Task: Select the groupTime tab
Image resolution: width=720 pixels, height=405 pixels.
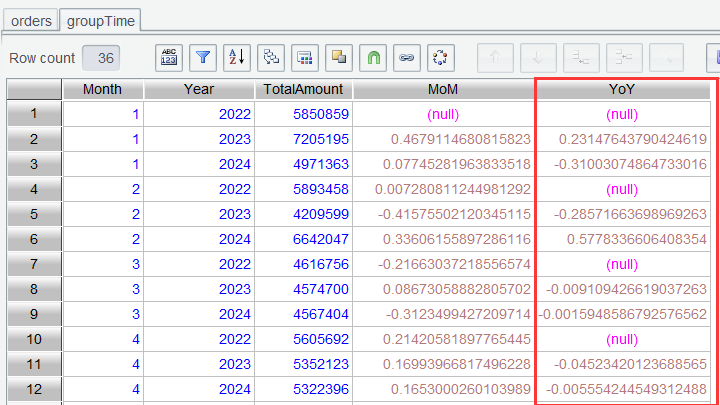Action: pos(99,18)
